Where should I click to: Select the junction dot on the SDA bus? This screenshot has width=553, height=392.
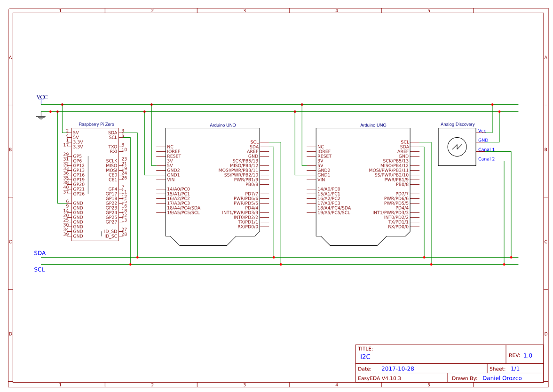click(x=137, y=258)
